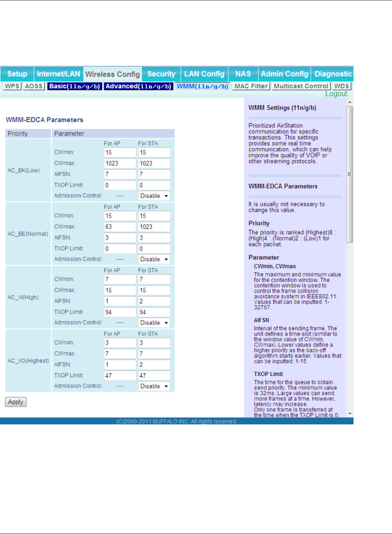This screenshot has height=534, width=392.
Task: Click AC_BE TXOP Limit For STA field
Action: coord(154,249)
